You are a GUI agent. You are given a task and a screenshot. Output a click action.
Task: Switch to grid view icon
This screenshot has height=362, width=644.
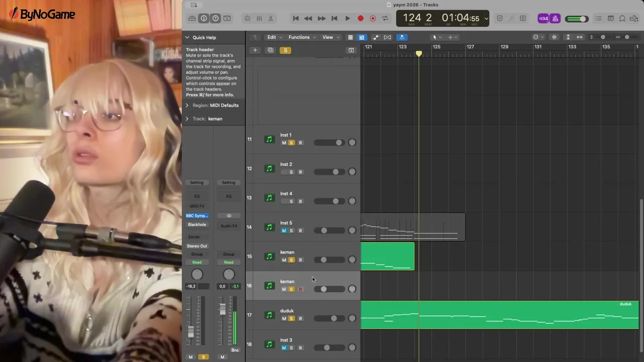[x=350, y=37]
